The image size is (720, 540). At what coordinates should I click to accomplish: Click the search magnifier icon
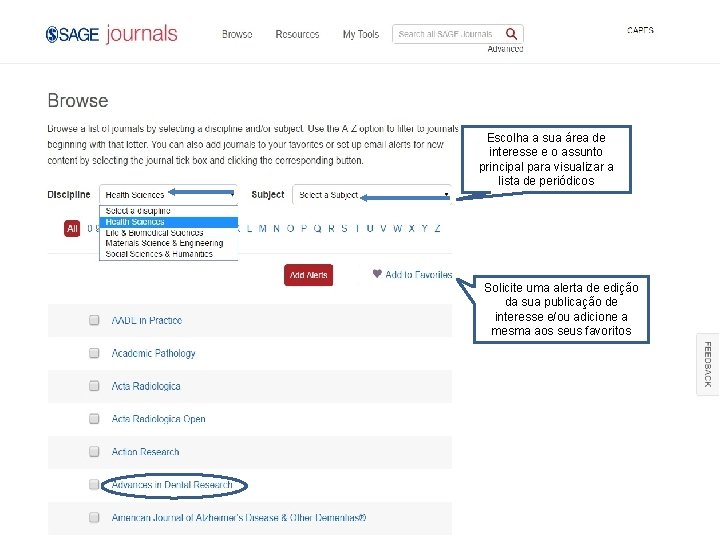click(x=511, y=34)
